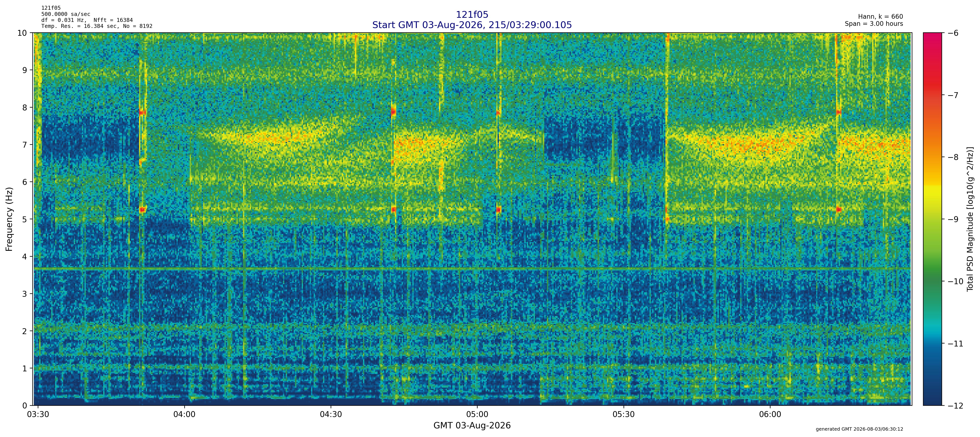
Task: Click inside the spectrogram plot area
Action: pos(472,219)
